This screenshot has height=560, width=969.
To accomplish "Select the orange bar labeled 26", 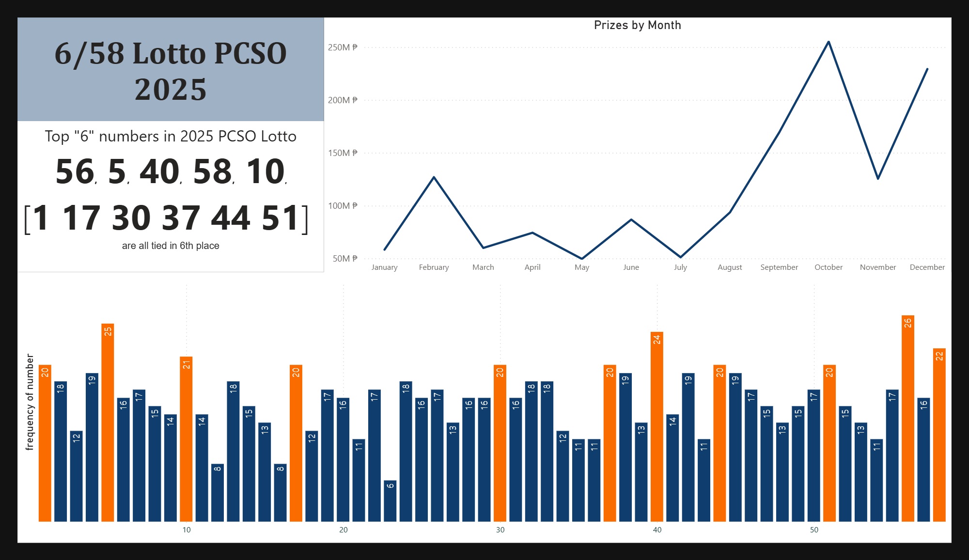I will [x=907, y=418].
